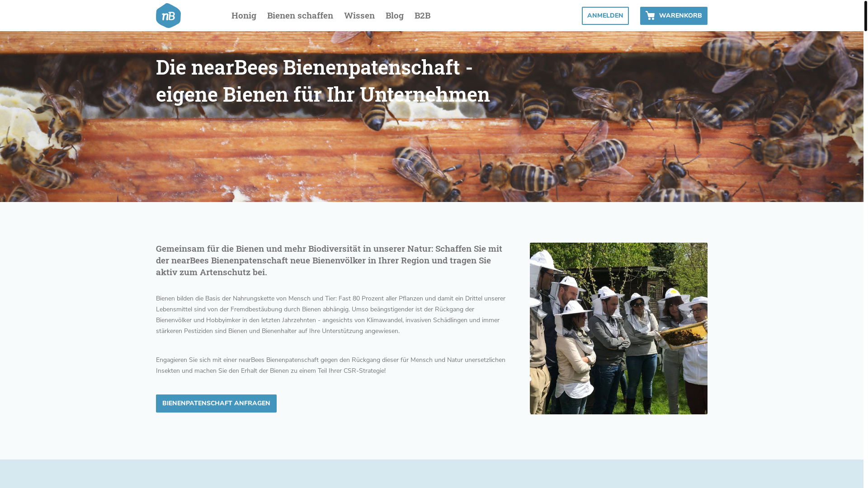Click paragraph starting 'Bienen bilden die Basis'

pos(331,315)
